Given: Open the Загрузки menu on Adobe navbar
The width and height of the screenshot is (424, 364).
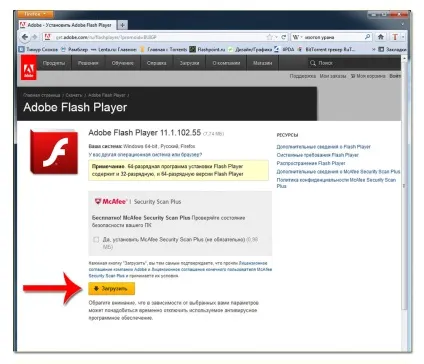Looking at the screenshot, I should pyautogui.click(x=189, y=63).
